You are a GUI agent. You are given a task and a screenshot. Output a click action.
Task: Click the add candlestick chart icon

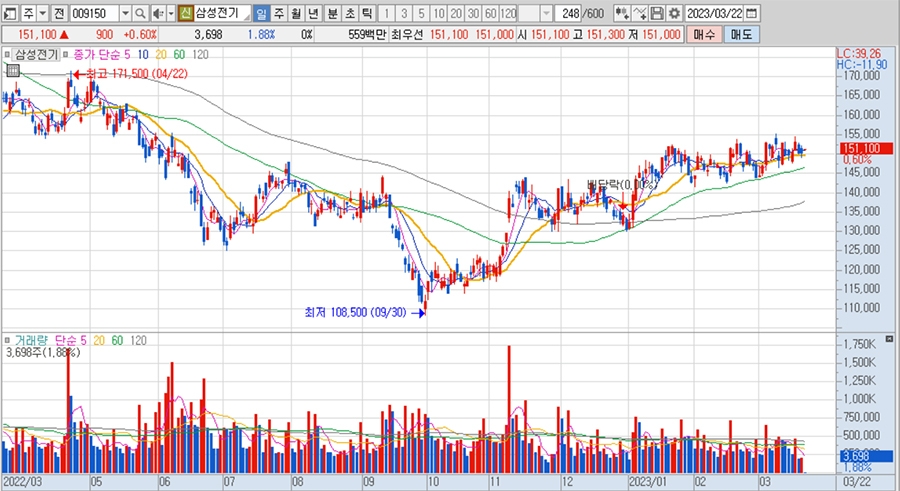coord(622,13)
